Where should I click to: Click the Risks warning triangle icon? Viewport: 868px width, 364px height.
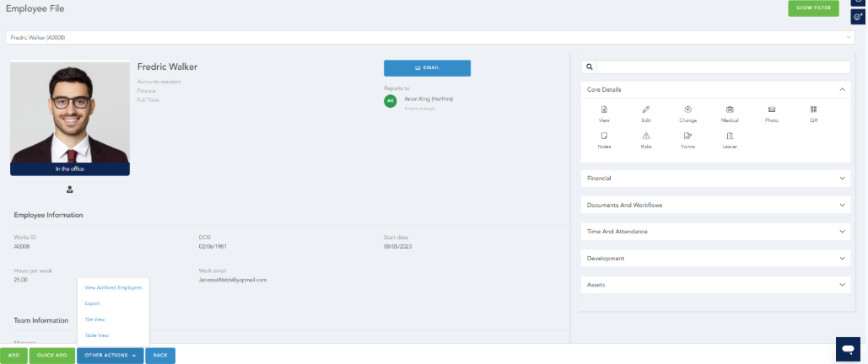646,136
